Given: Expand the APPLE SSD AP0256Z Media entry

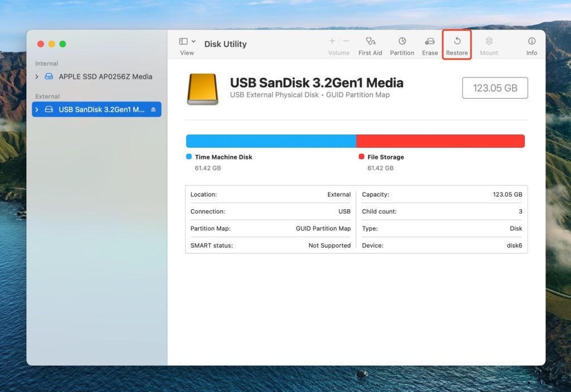Looking at the screenshot, I should coord(36,76).
